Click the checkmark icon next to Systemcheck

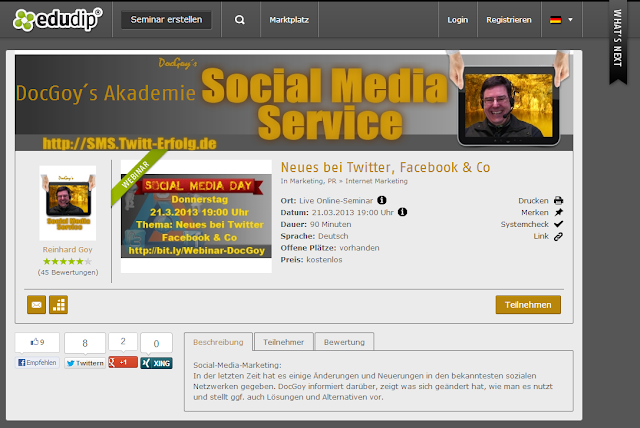click(x=558, y=224)
